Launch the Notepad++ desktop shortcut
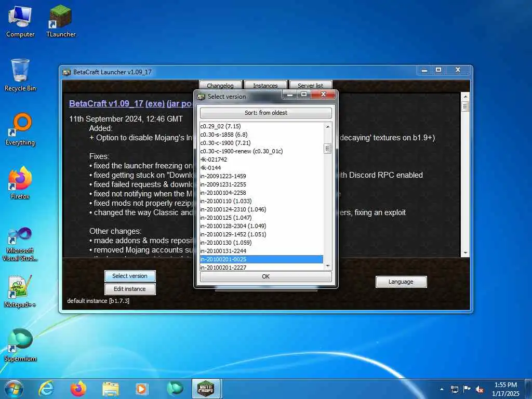Image resolution: width=532 pixels, height=399 pixels. click(x=20, y=291)
